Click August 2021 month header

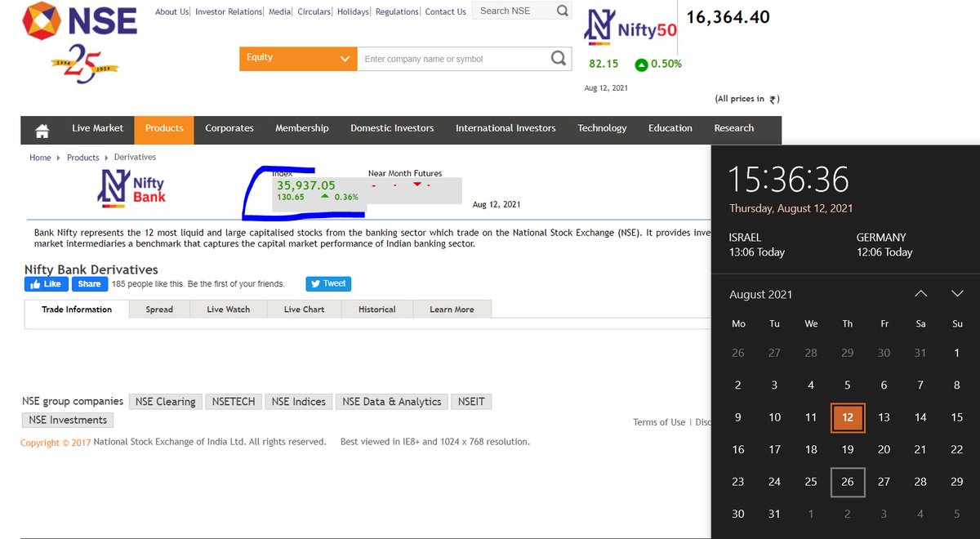click(x=760, y=294)
